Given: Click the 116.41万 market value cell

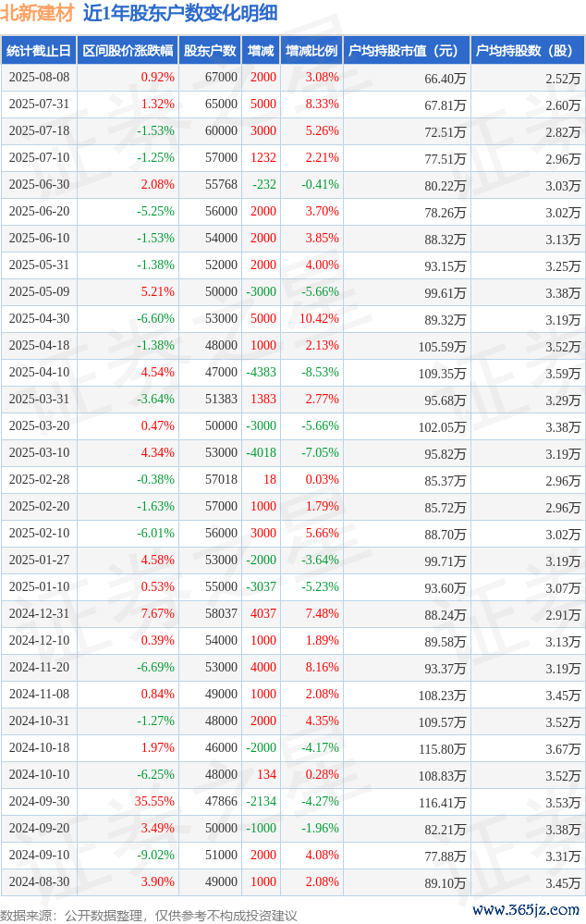Looking at the screenshot, I should (442, 803).
